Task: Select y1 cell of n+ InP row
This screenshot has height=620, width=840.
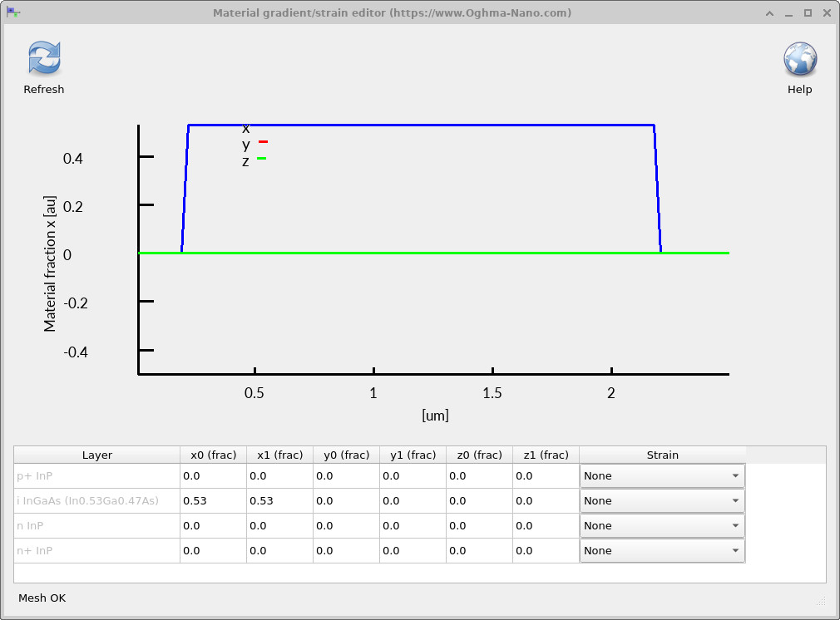Action: tap(413, 550)
